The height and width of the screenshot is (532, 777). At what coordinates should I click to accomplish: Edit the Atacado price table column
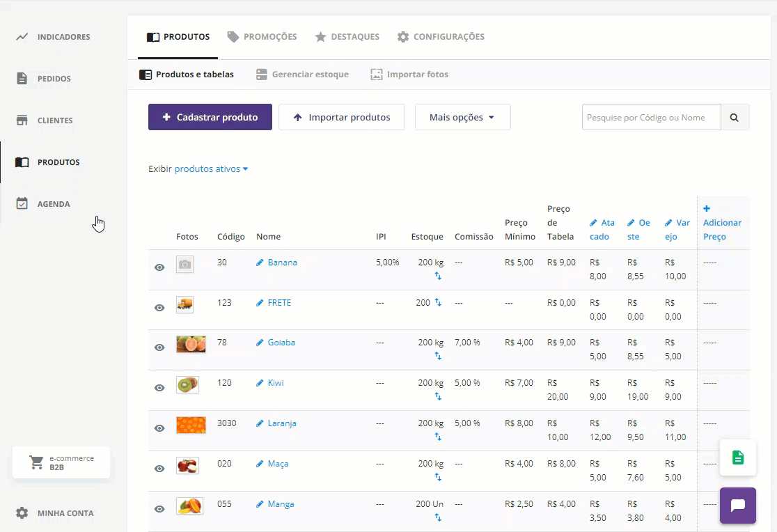click(602, 229)
